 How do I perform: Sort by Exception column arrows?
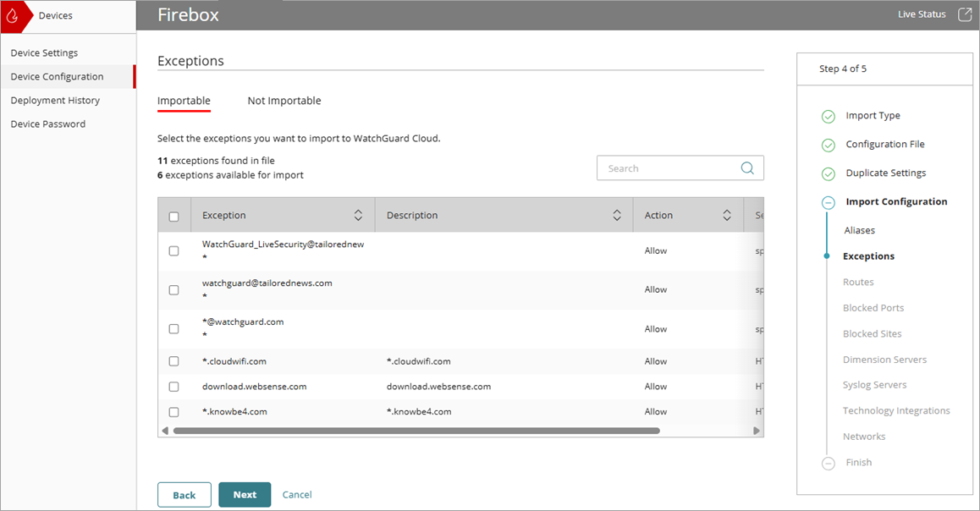click(x=358, y=215)
